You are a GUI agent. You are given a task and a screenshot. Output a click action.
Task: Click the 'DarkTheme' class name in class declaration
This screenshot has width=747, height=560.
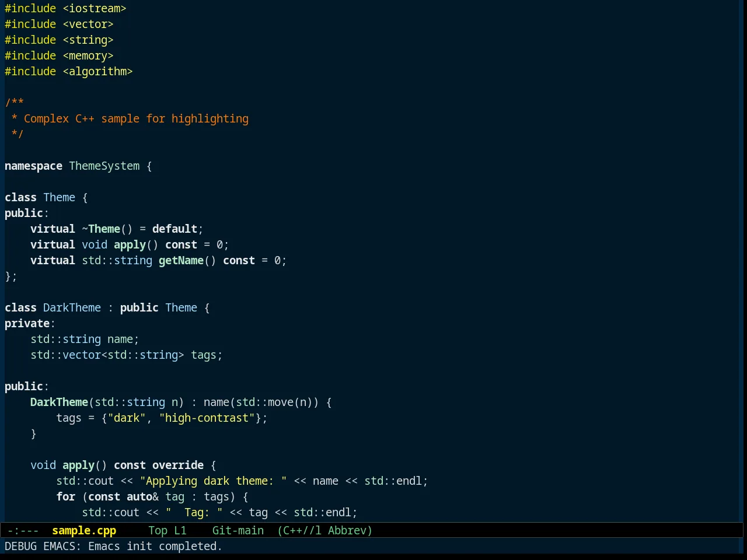(x=72, y=307)
